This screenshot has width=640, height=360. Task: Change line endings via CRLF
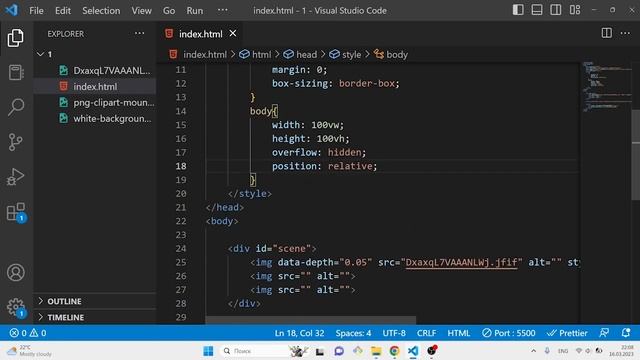[x=427, y=333]
